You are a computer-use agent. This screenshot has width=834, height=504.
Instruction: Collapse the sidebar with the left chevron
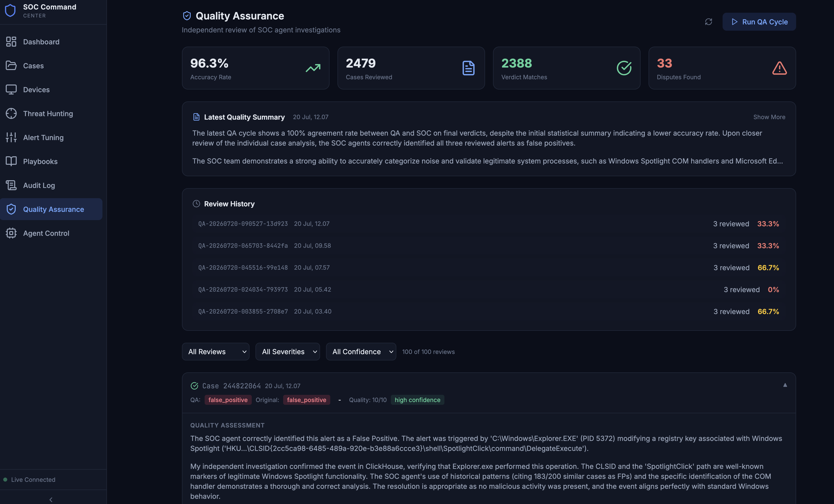(51, 500)
